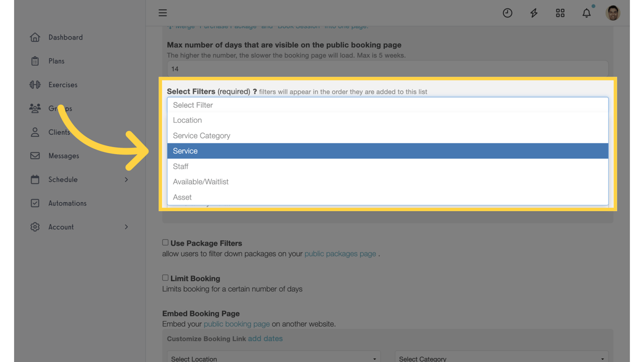The height and width of the screenshot is (362, 644).
Task: Click the add dates link
Action: tap(265, 338)
